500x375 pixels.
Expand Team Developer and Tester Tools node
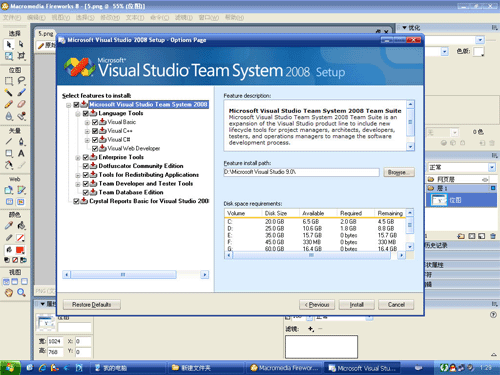tap(78, 184)
